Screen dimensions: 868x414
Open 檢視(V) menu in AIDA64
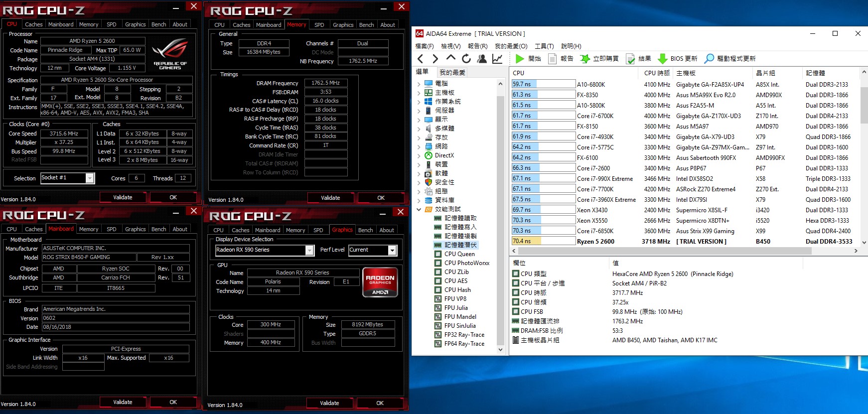[451, 46]
